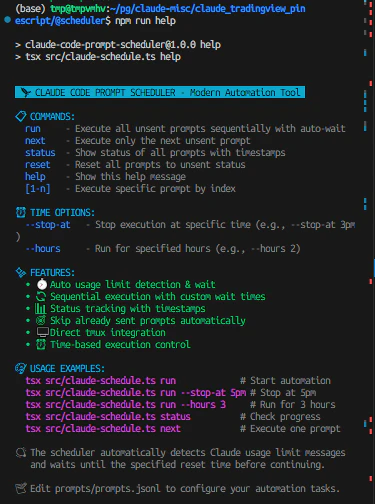
Task: Click the '# Check progress' comment
Action: pos(280,417)
